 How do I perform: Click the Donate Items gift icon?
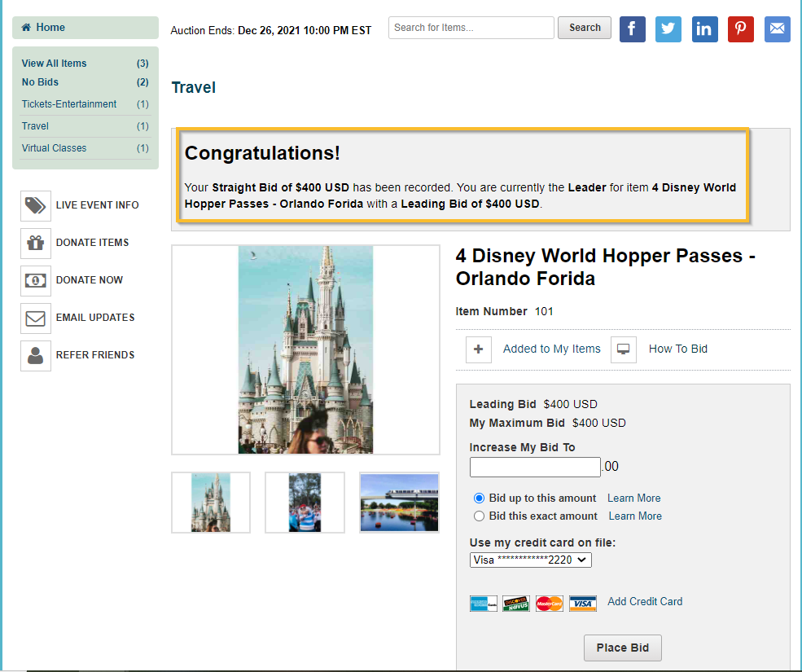click(x=36, y=243)
